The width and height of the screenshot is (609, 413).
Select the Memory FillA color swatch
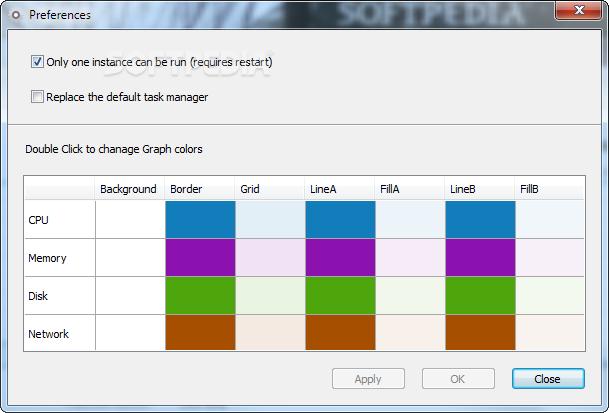pos(410,258)
